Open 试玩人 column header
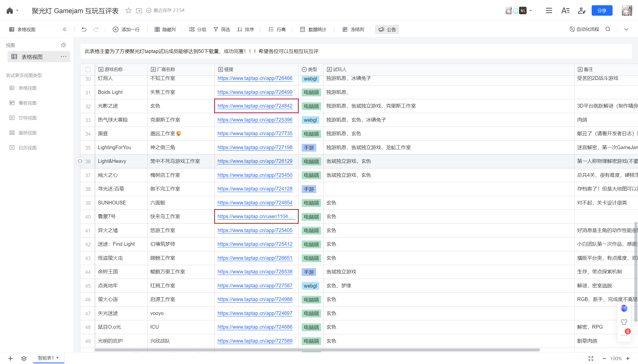Viewport: 638px width, 364px height. [x=449, y=69]
